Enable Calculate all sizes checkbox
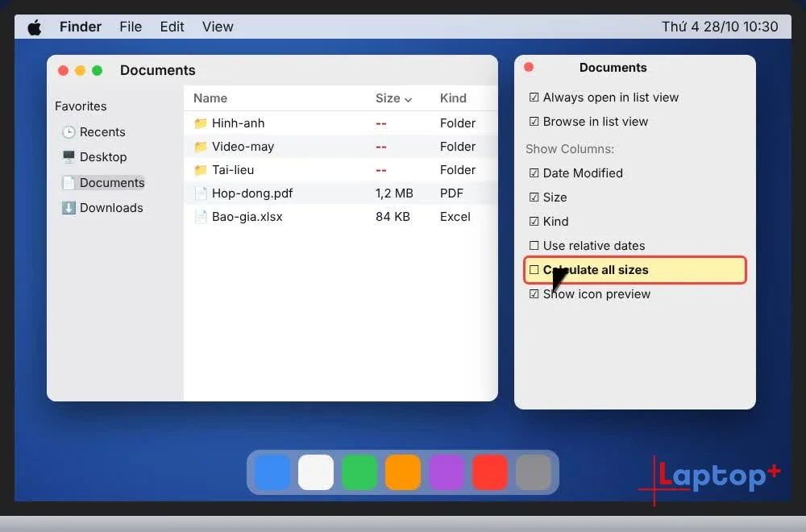Screen dimensions: 806x532 click(x=534, y=270)
